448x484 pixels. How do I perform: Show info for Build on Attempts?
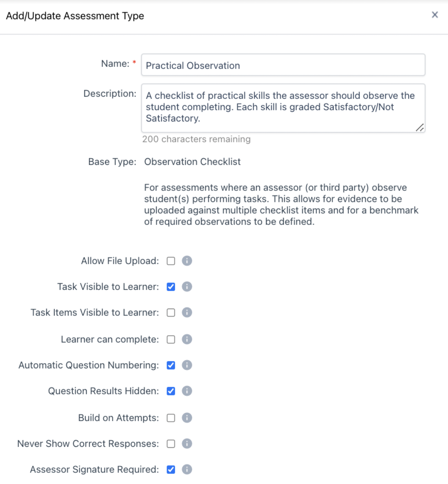click(187, 418)
